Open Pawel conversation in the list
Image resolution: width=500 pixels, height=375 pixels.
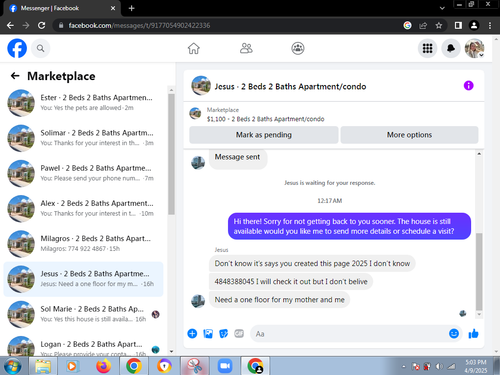click(x=83, y=173)
